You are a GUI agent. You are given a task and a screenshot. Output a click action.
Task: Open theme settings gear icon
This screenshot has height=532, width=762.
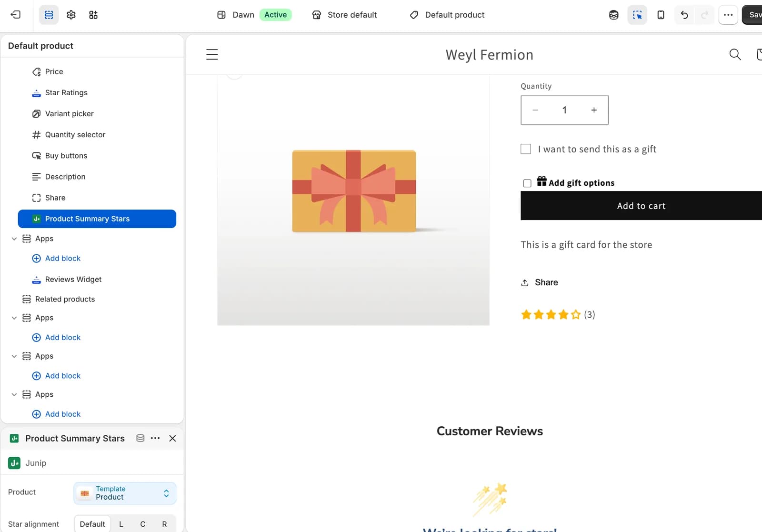point(71,15)
